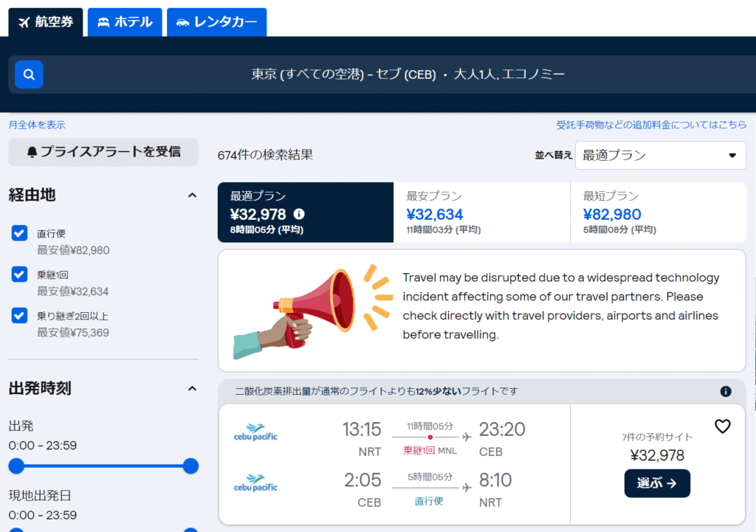The image size is (756, 532).
Task: Select the 最安プラン sorting tab
Action: [481, 213]
